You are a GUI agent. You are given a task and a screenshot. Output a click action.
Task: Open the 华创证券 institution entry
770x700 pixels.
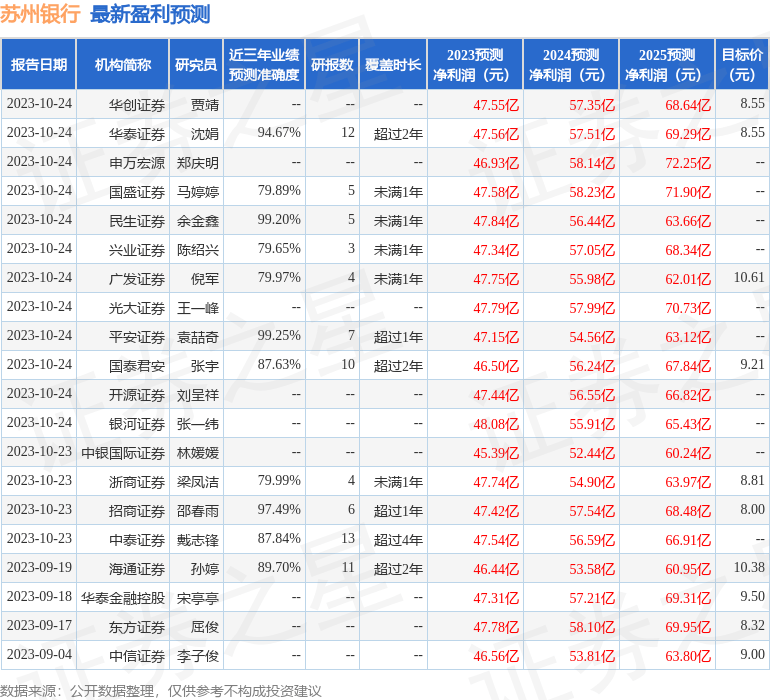(137, 104)
